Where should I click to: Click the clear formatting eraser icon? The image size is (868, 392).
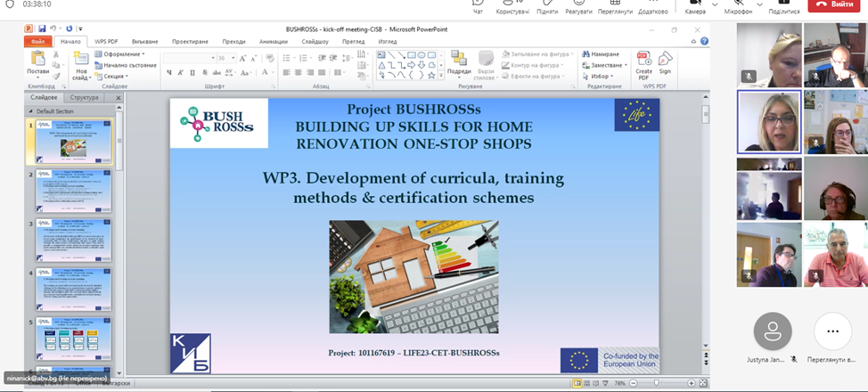coord(270,58)
